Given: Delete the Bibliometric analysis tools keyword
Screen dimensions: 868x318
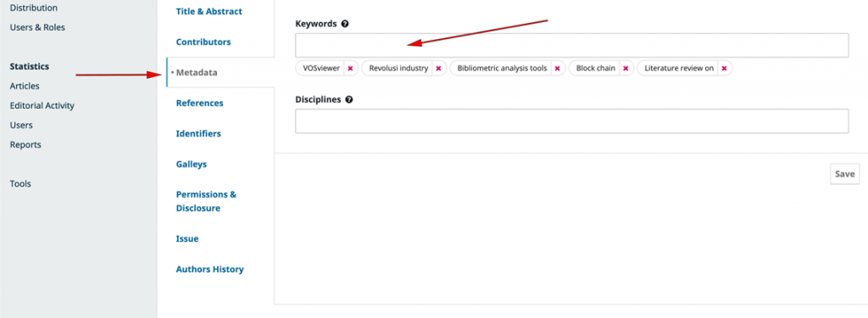Looking at the screenshot, I should point(558,68).
